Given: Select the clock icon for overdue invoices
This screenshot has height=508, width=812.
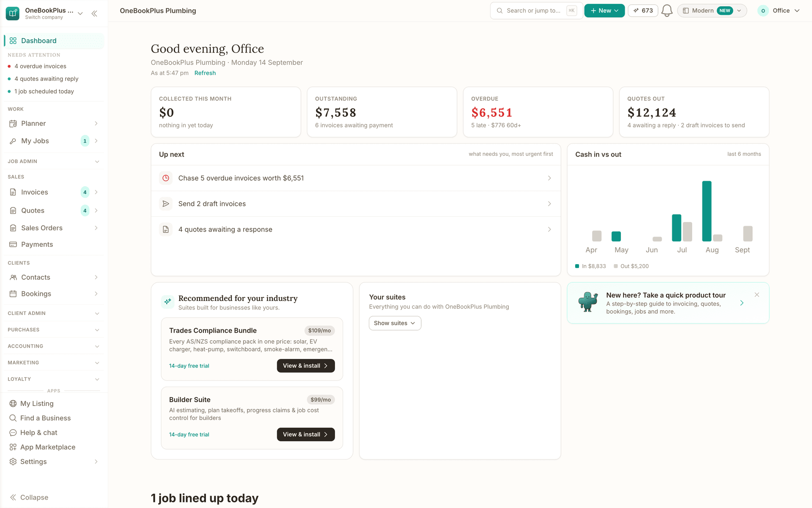Looking at the screenshot, I should (x=166, y=178).
